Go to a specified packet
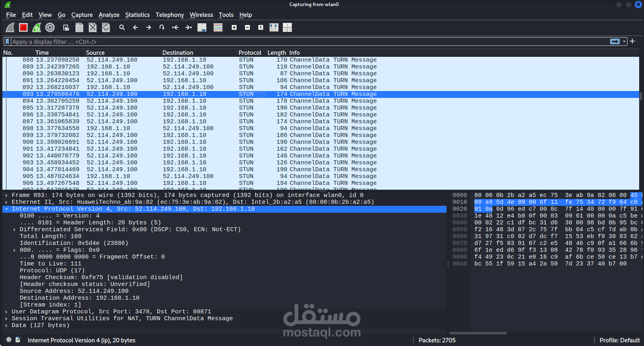The width and height of the screenshot is (644, 346). coord(162,27)
